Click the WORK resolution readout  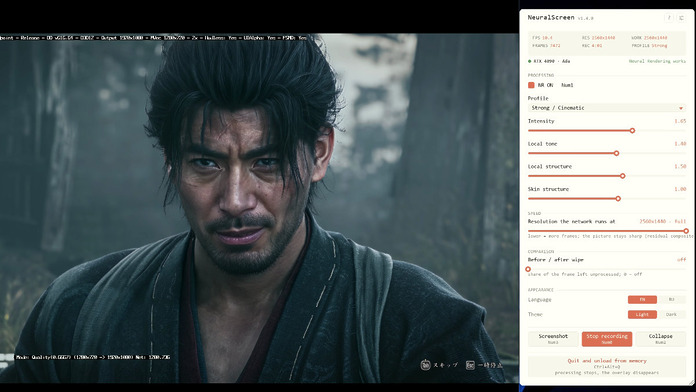pyautogui.click(x=649, y=38)
